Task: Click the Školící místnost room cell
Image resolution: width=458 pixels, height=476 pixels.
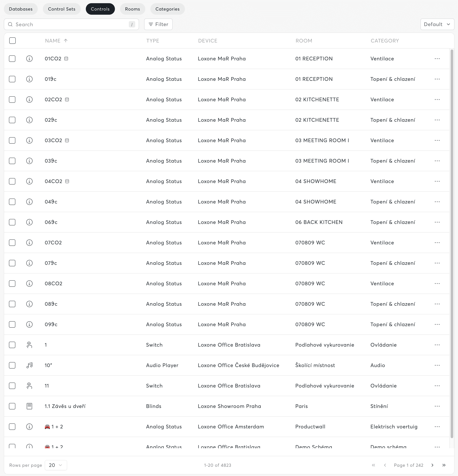Action: tap(315, 365)
